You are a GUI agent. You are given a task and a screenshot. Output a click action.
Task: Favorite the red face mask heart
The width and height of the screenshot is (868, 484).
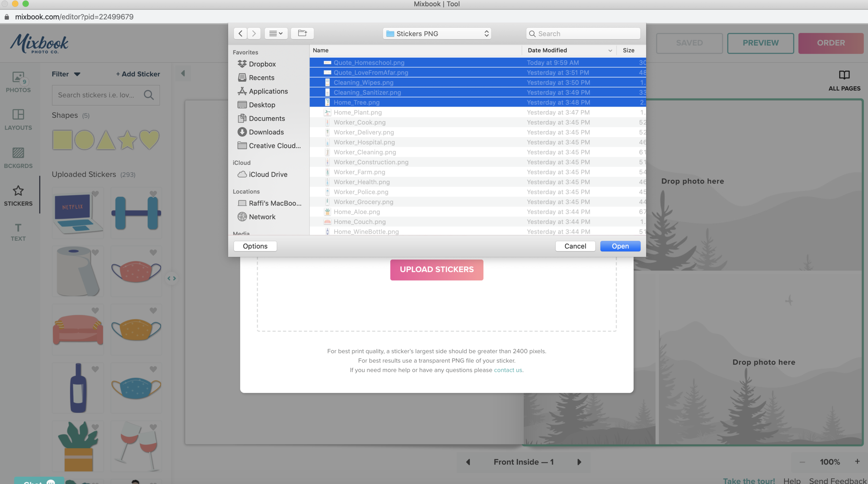(153, 252)
